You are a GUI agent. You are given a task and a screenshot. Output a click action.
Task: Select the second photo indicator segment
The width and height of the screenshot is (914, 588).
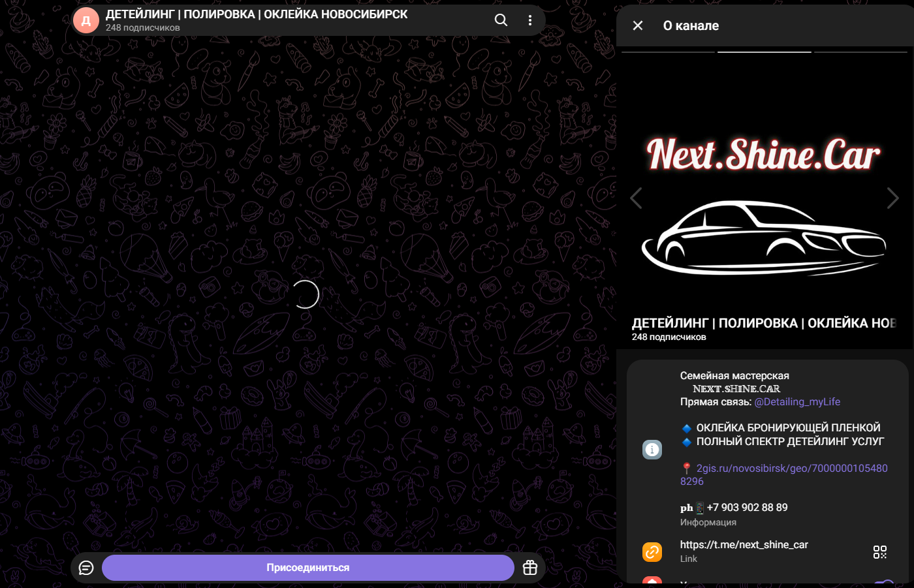click(764, 52)
